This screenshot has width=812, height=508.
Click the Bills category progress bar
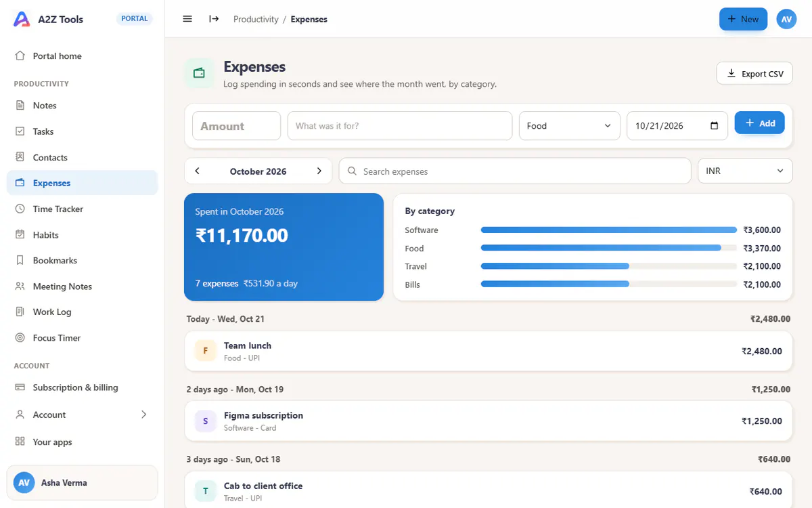coord(608,284)
